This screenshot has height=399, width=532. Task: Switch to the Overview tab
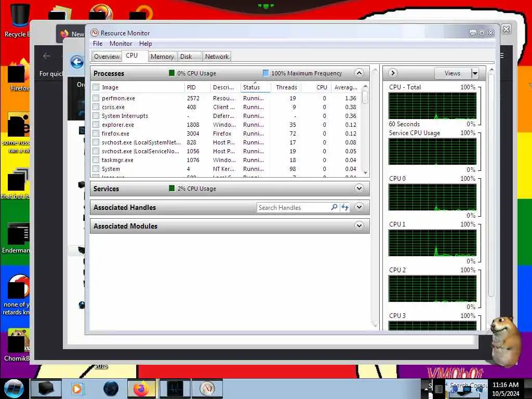tap(107, 56)
